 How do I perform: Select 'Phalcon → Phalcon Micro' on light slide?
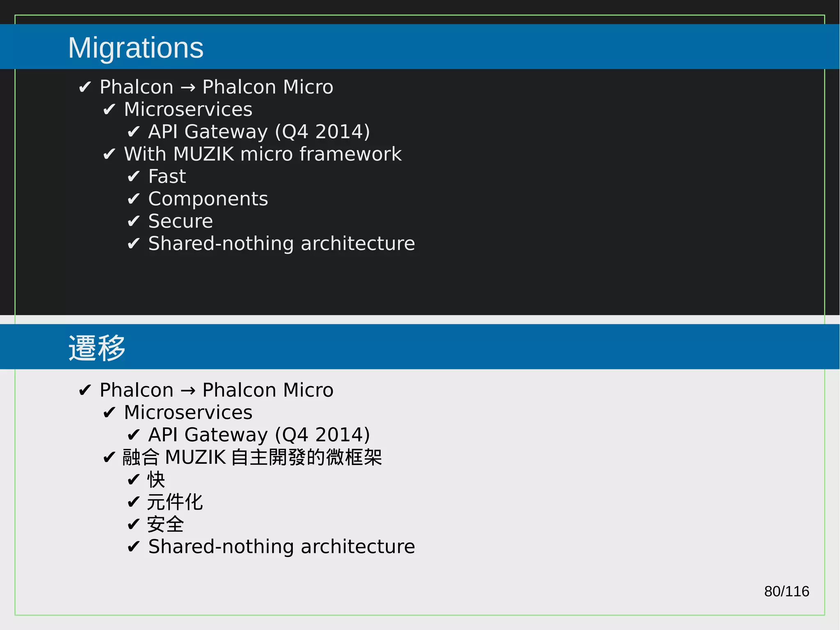(x=217, y=390)
